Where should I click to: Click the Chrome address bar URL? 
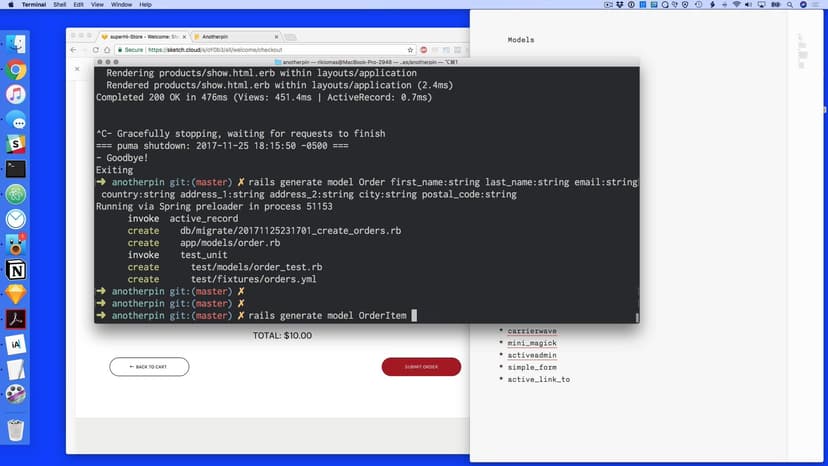(270, 49)
